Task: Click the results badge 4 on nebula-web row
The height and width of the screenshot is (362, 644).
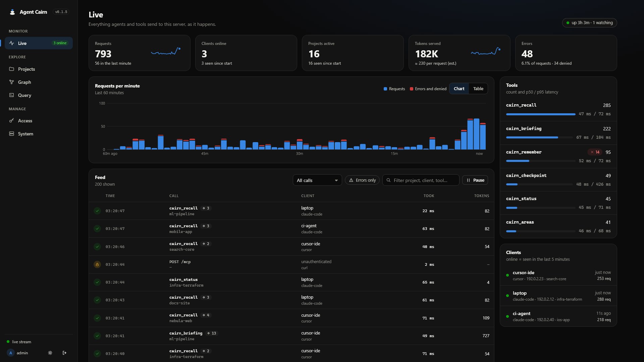Action: coord(206,315)
